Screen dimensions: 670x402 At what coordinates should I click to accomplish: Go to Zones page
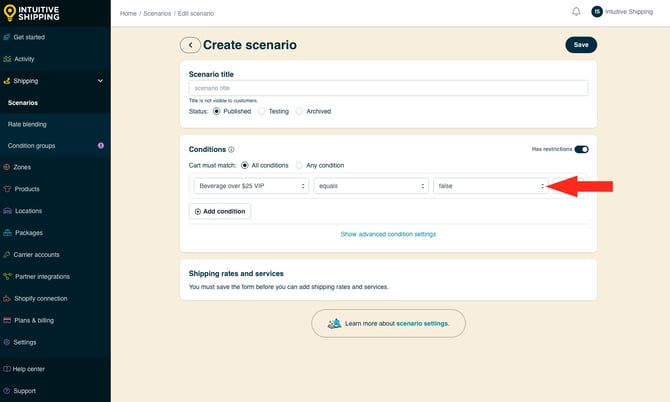pyautogui.click(x=22, y=167)
